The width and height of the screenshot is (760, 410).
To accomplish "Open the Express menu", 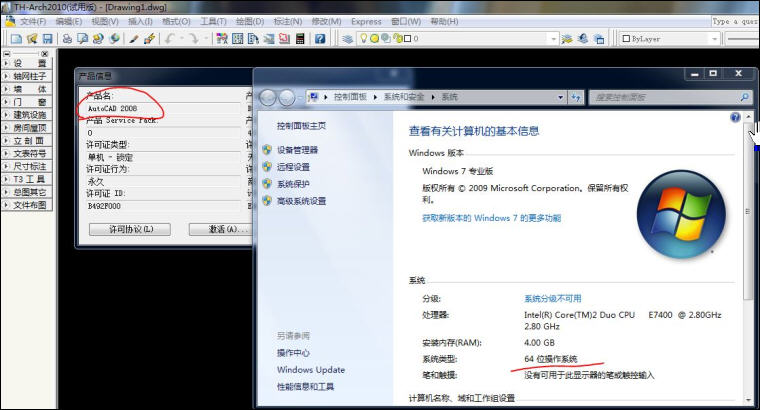I will click(x=366, y=21).
